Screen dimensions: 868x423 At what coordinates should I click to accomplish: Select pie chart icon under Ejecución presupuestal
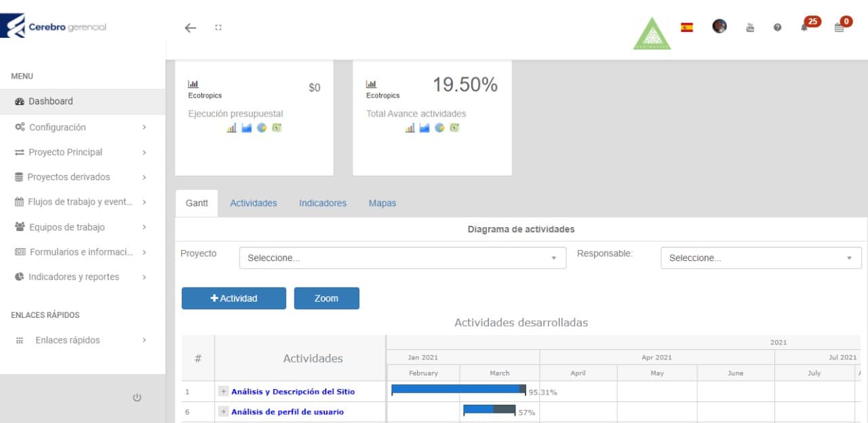(262, 127)
